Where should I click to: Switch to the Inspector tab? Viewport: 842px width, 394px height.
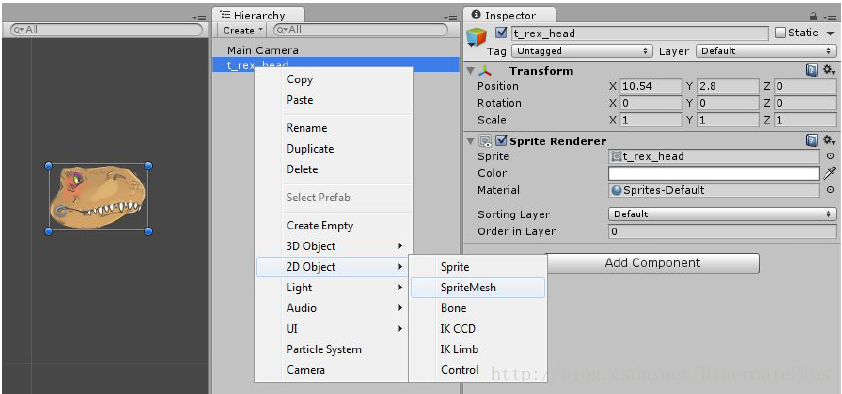[x=510, y=16]
